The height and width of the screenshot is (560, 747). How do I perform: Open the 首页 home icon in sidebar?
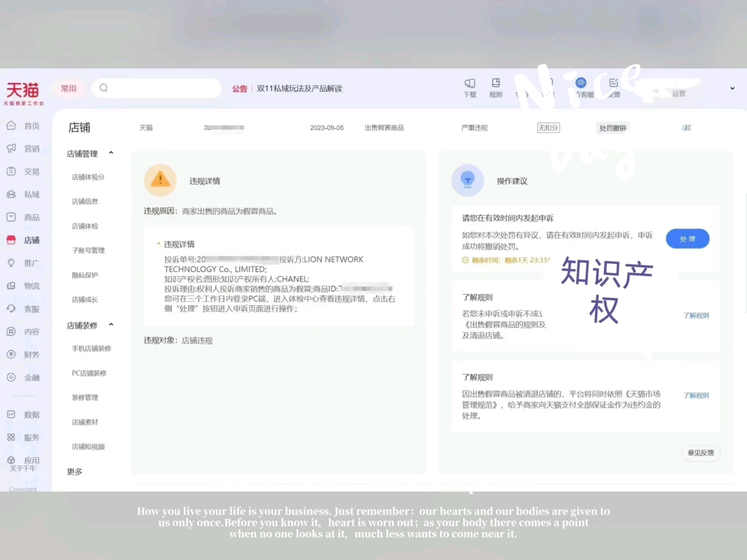click(11, 125)
